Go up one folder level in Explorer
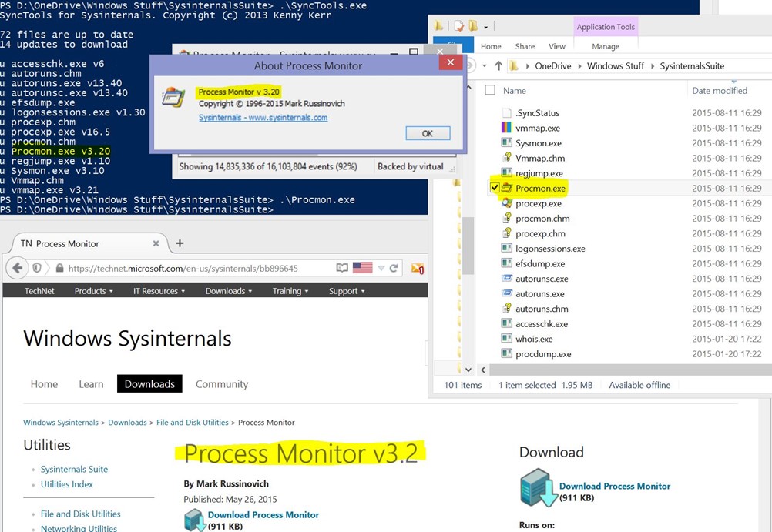The height and width of the screenshot is (532, 772). (x=498, y=66)
